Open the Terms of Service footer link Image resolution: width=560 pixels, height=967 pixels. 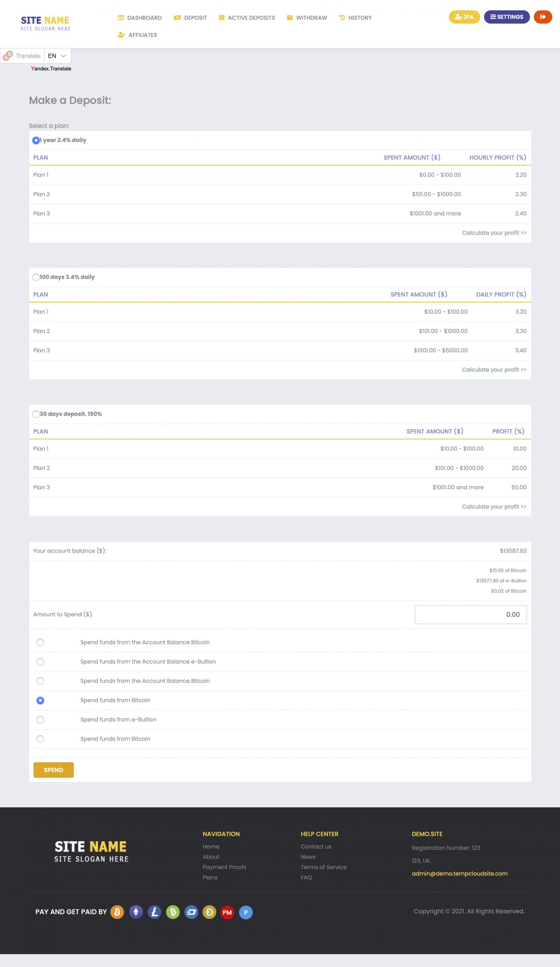[323, 867]
